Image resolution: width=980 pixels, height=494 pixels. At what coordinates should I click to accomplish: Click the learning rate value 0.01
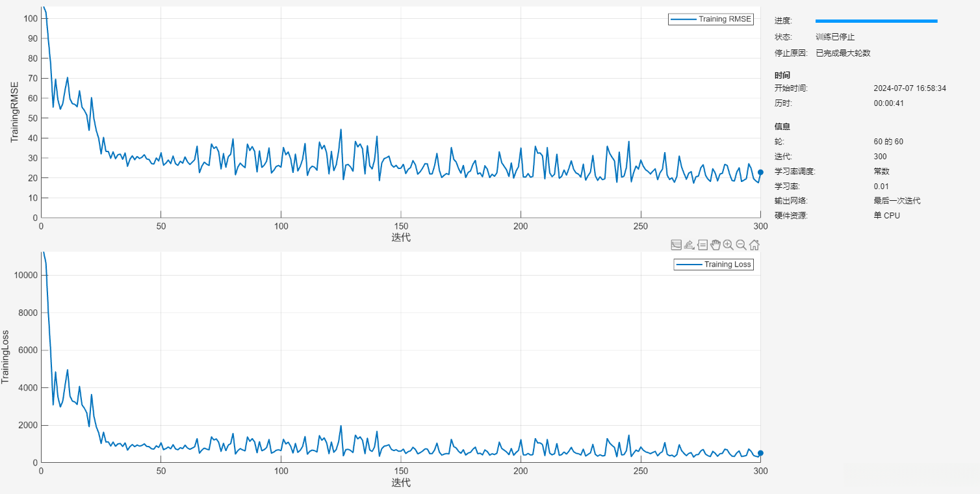pyautogui.click(x=881, y=187)
